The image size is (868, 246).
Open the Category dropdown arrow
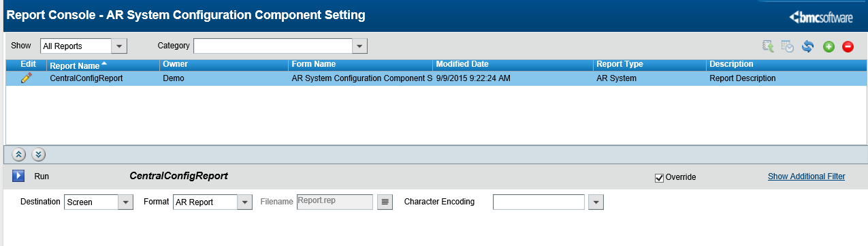pos(360,46)
